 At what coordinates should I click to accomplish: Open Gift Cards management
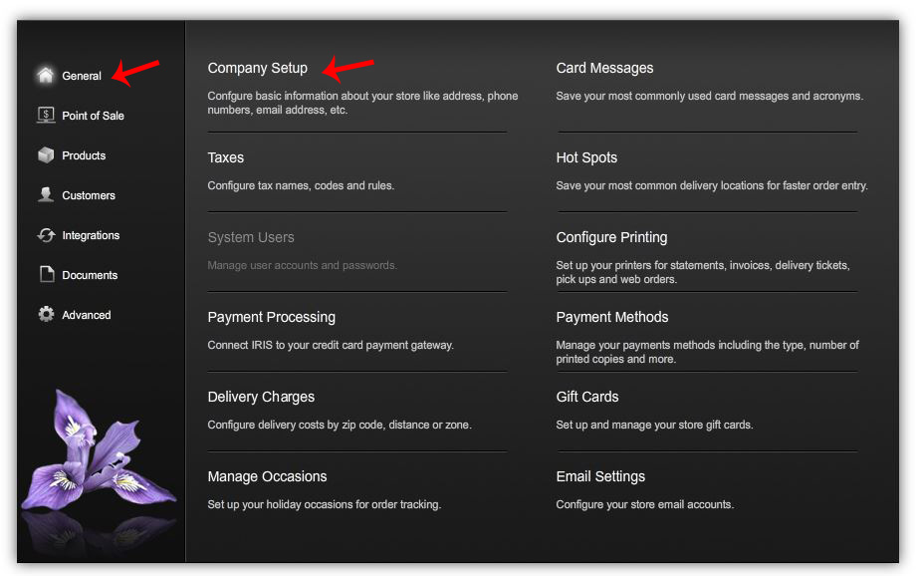pyautogui.click(x=587, y=397)
